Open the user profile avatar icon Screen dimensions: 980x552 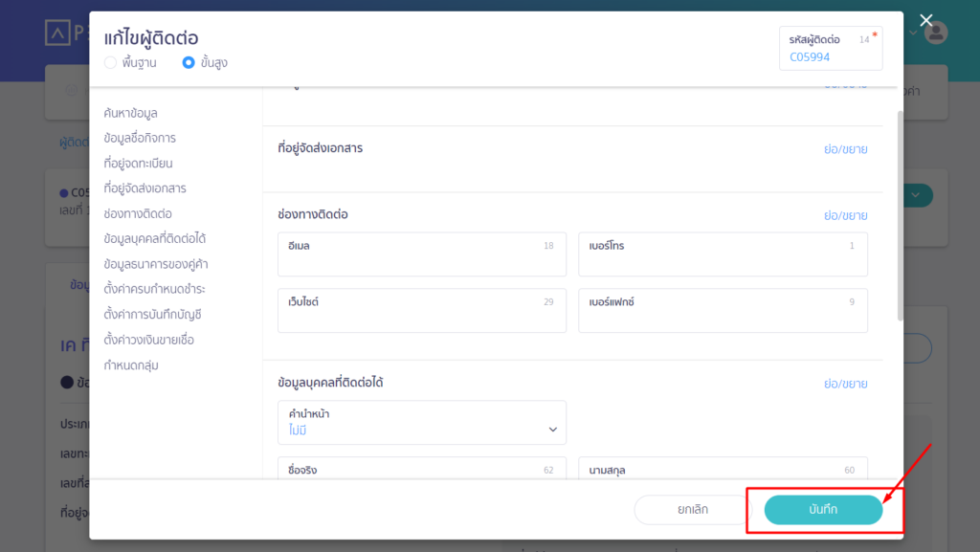[936, 33]
